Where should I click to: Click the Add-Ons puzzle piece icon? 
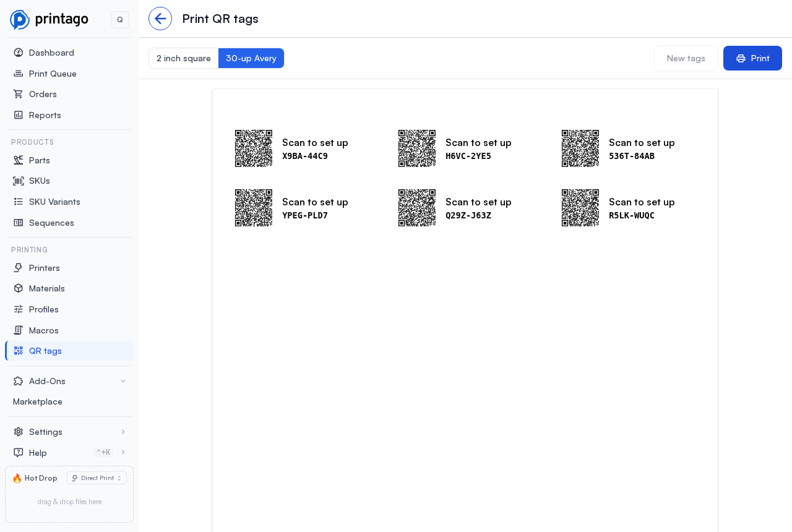[x=19, y=381]
